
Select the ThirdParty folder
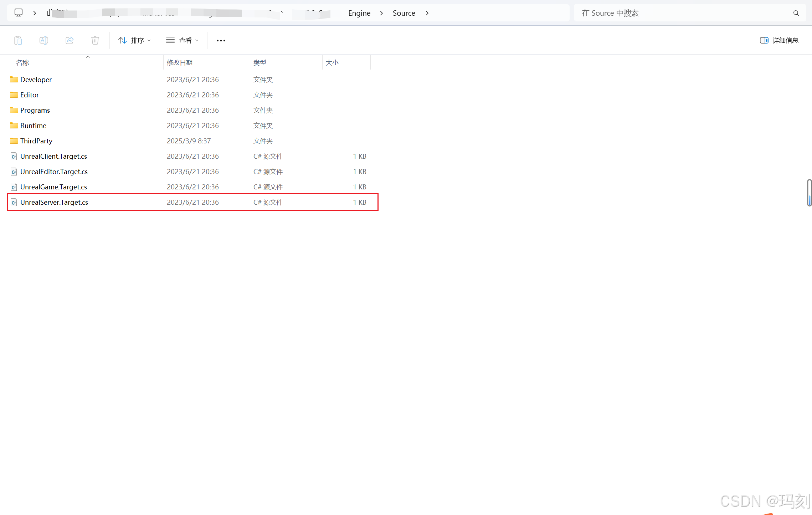[x=36, y=141]
